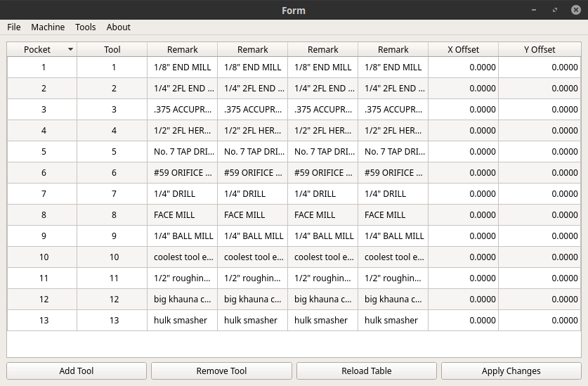This screenshot has width=588, height=386.
Task: Maximize the Form window
Action: click(x=554, y=10)
